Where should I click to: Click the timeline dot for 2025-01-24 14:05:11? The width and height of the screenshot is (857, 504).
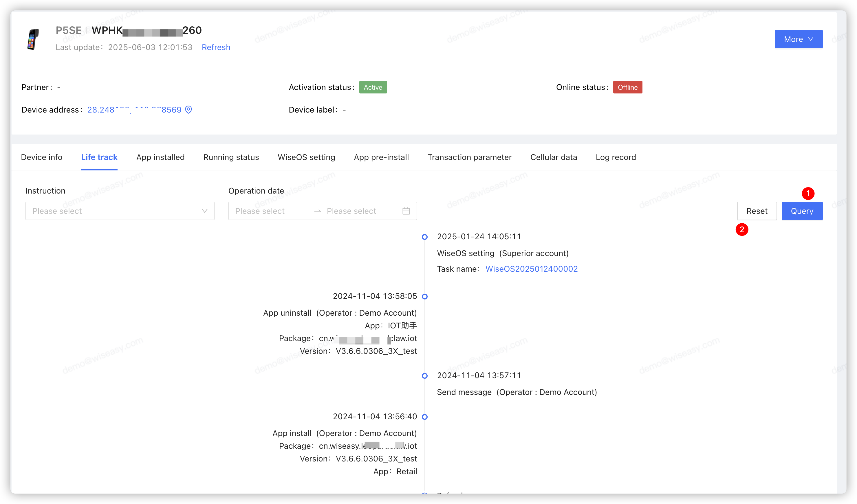click(x=425, y=237)
